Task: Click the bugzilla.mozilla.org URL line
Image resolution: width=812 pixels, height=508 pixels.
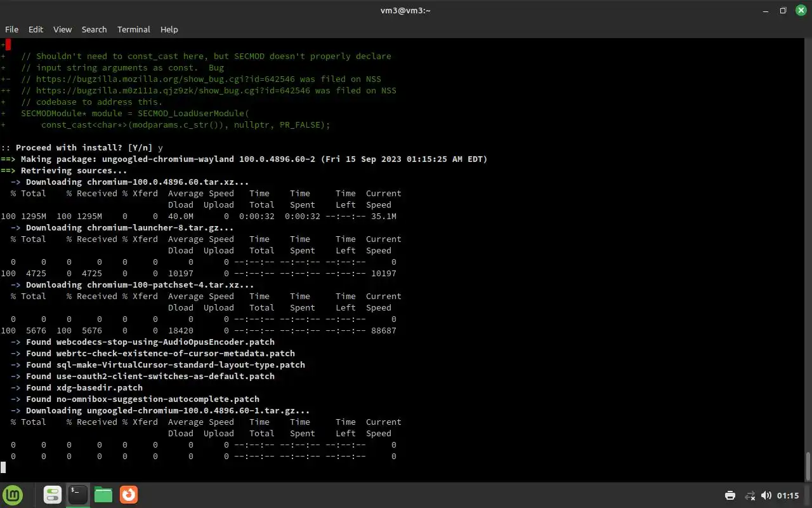Action: 191,79
